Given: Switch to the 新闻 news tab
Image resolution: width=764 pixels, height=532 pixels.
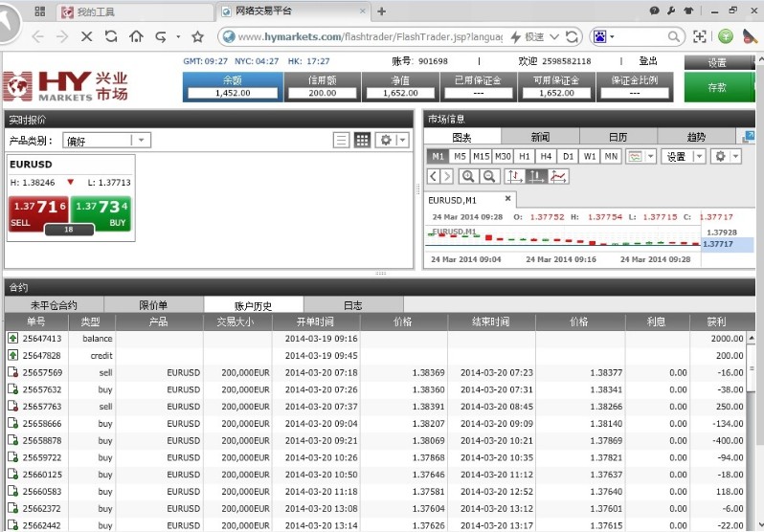Looking at the screenshot, I should [540, 137].
